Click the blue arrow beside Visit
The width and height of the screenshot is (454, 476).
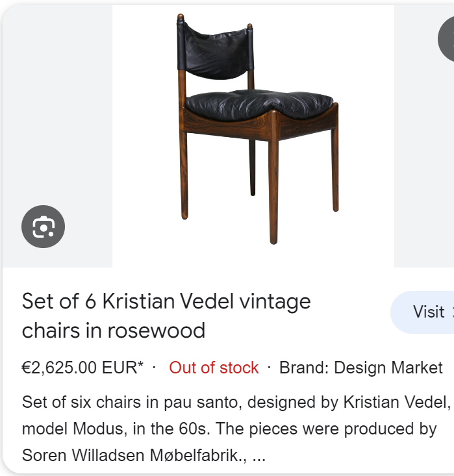451,312
